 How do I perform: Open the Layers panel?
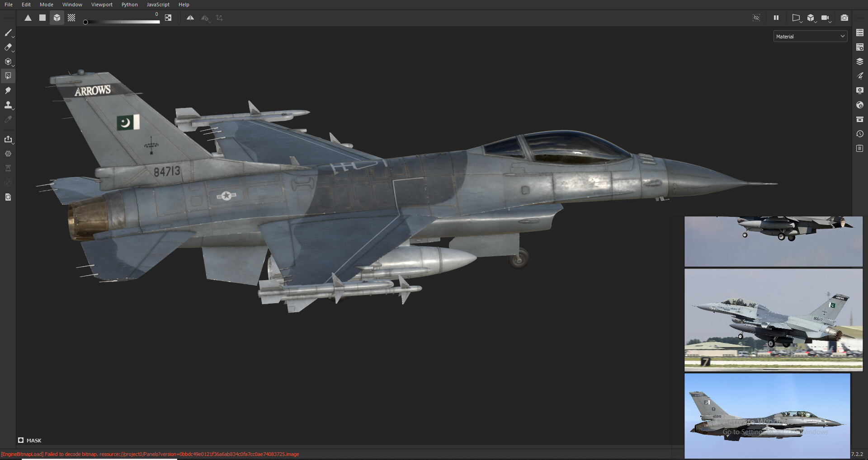(860, 61)
